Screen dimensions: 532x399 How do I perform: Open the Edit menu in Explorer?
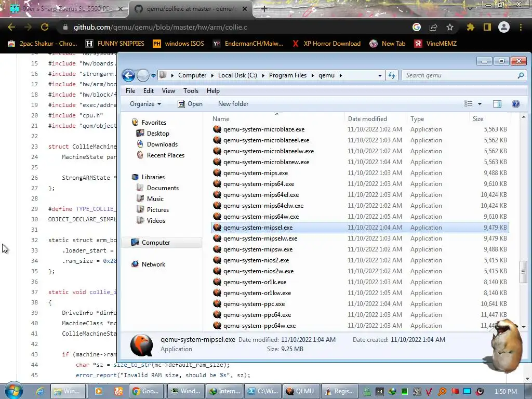148,90
